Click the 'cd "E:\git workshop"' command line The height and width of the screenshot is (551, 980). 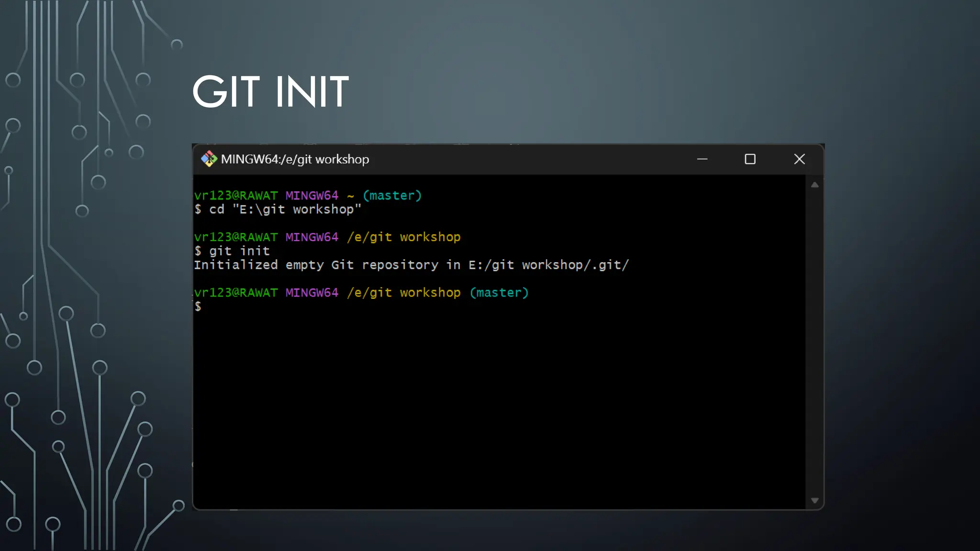point(278,209)
